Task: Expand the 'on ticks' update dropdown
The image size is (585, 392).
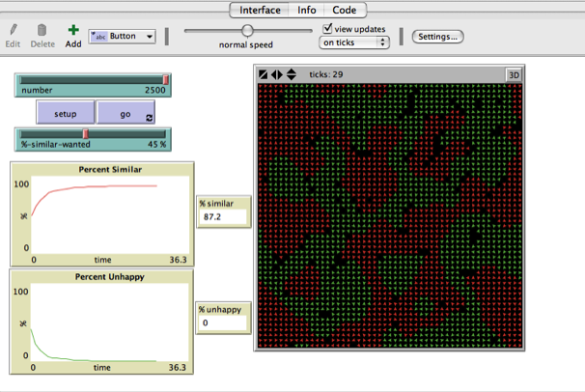Action: [354, 42]
